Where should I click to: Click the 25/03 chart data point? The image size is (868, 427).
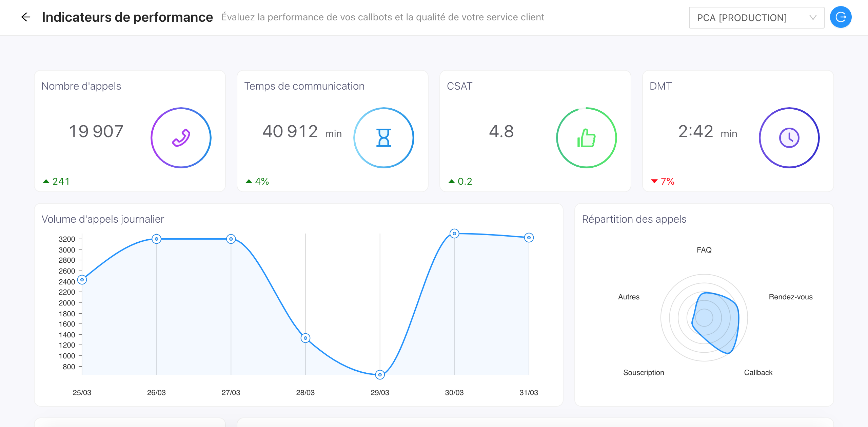click(82, 280)
